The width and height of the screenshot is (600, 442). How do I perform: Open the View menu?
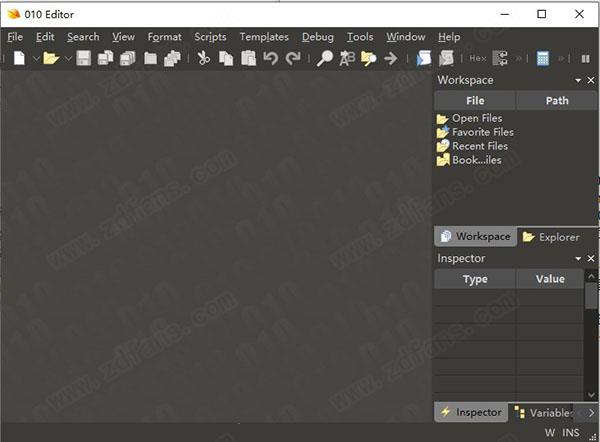coord(123,37)
